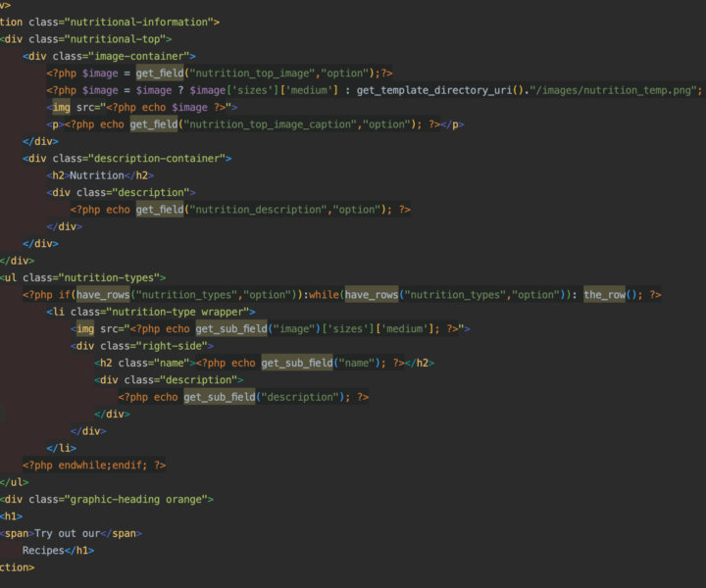Click the "nutrition_description" field string
The image size is (706, 588).
pyautogui.click(x=258, y=210)
